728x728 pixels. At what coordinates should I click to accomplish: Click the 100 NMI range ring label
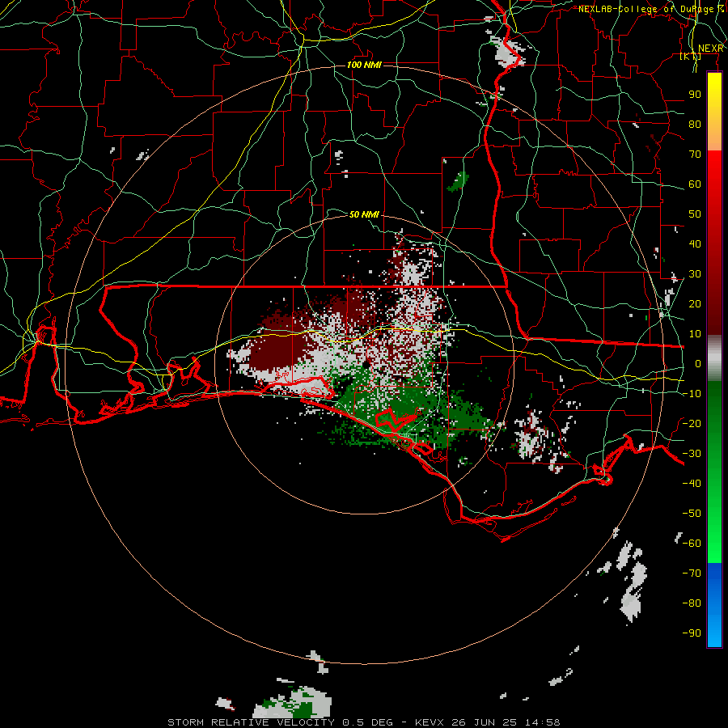364,65
